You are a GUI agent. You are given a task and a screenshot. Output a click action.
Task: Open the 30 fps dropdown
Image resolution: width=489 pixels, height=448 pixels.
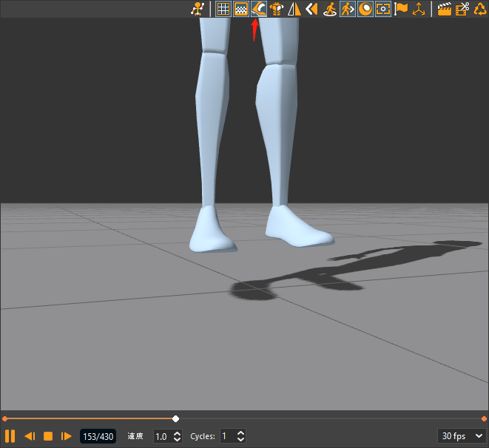[462, 436]
